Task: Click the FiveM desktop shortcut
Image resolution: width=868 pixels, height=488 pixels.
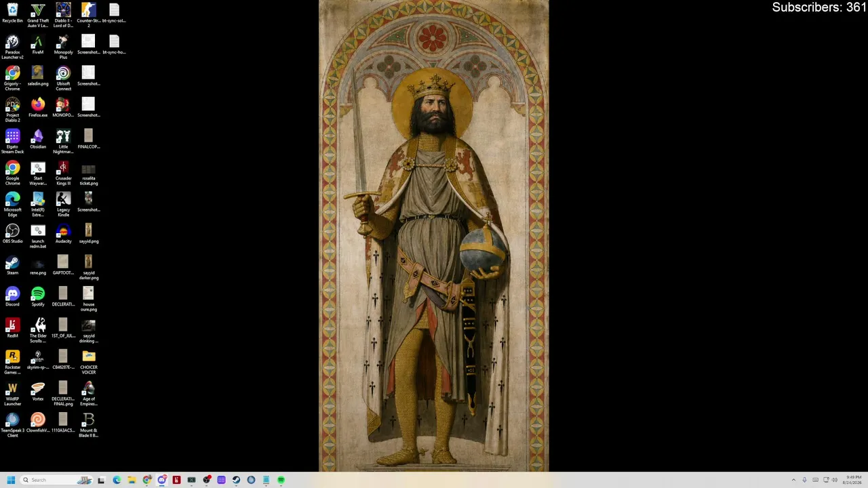Action: pos(38,45)
